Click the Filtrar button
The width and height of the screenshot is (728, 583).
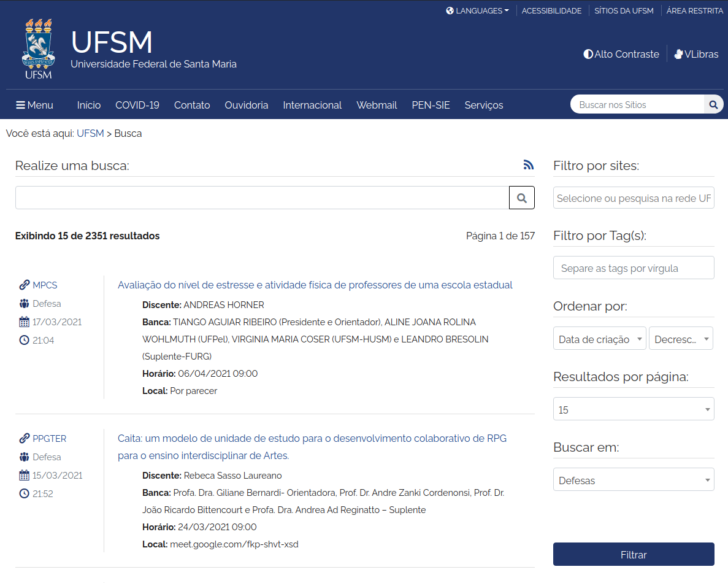point(634,554)
